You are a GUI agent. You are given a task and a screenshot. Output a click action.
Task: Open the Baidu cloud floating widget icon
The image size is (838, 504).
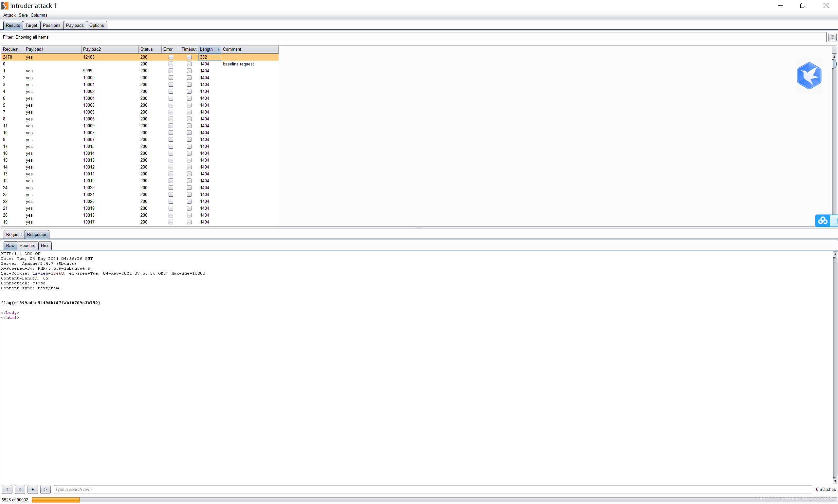(x=822, y=221)
